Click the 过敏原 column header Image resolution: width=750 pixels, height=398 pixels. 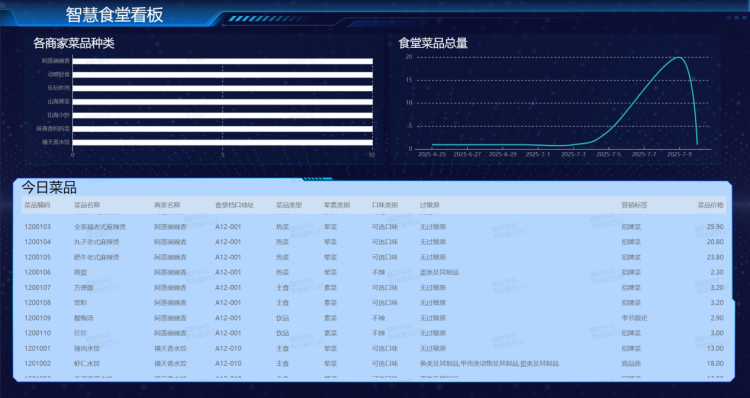pyautogui.click(x=430, y=205)
